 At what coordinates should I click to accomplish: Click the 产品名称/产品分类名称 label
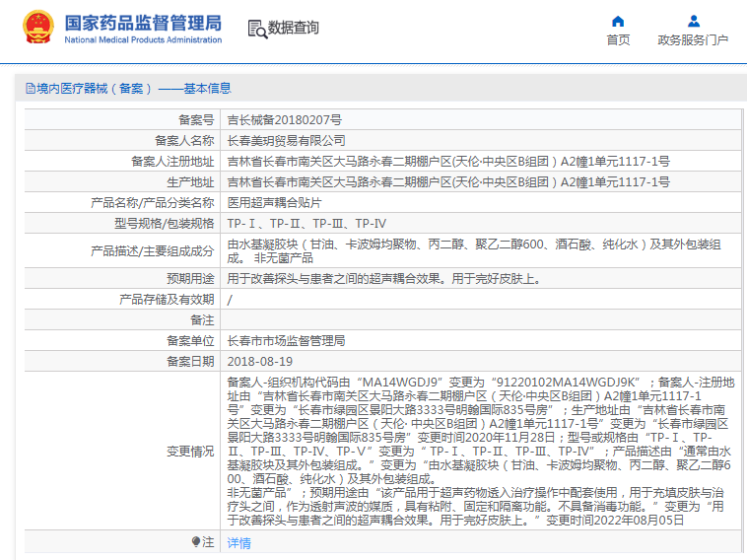[x=153, y=202]
